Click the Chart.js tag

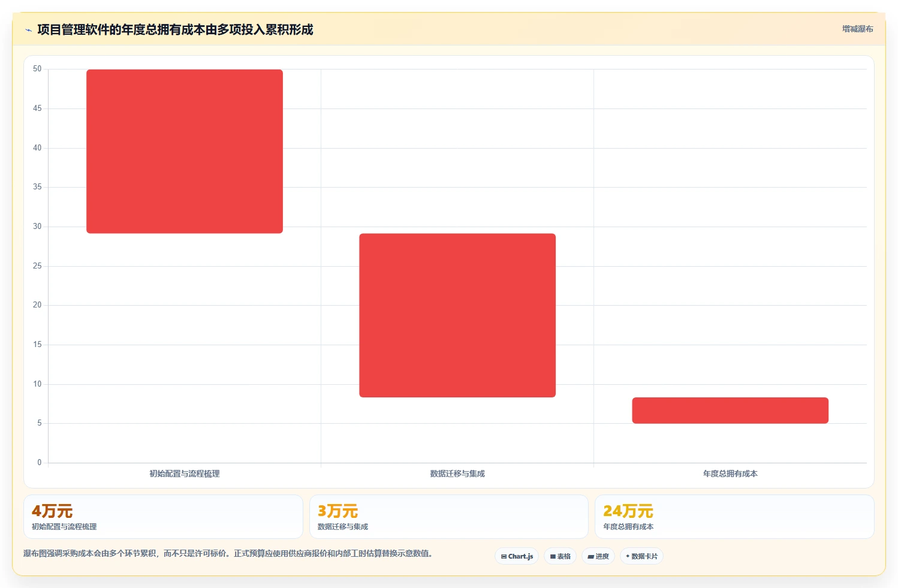(x=517, y=556)
